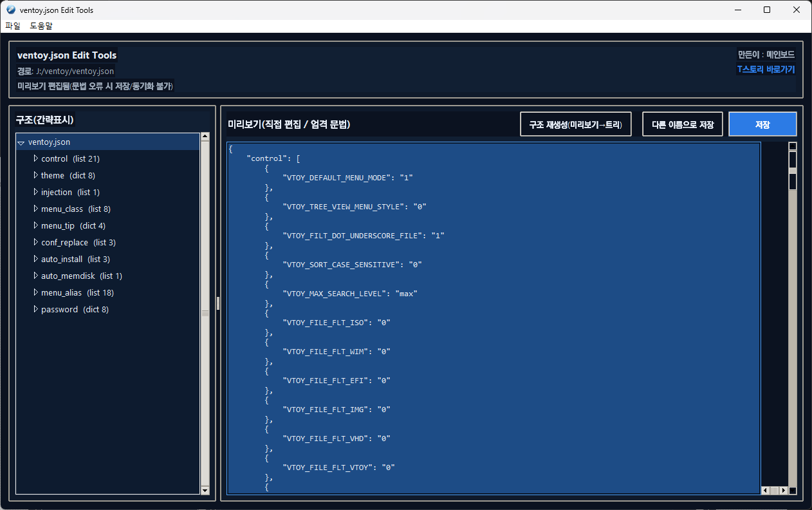Minimize the ventoy.json Edit Tools window
The image size is (812, 510).
(737, 10)
